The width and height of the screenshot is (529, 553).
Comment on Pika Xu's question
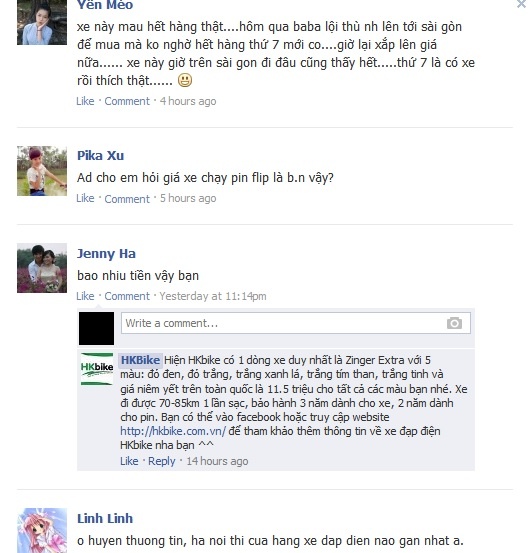coord(127,199)
